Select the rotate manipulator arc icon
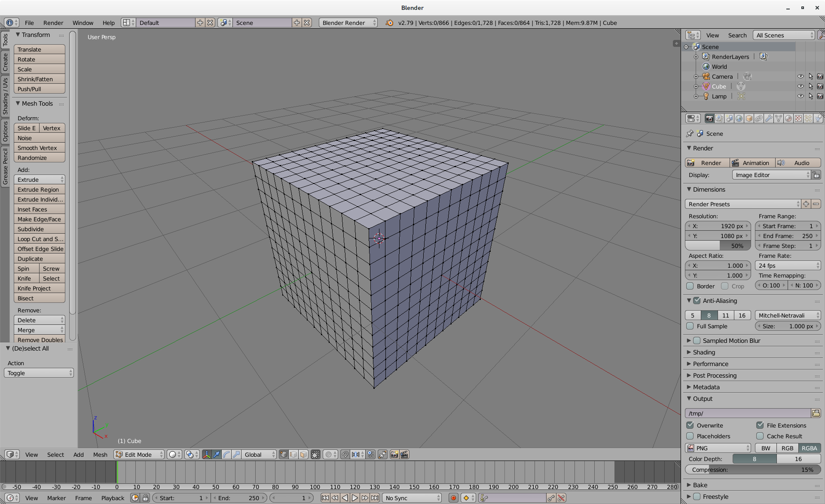The image size is (825, 504). pos(226,455)
